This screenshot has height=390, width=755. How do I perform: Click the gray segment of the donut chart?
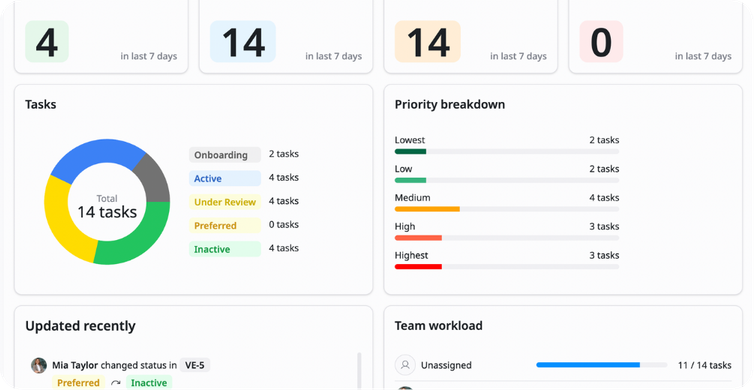[155, 181]
